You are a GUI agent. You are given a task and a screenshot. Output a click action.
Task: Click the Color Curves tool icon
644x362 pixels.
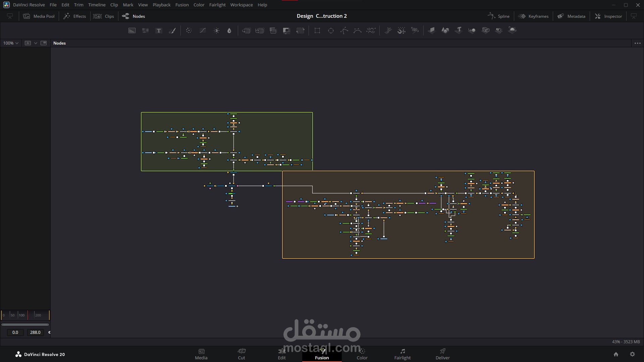click(x=203, y=31)
